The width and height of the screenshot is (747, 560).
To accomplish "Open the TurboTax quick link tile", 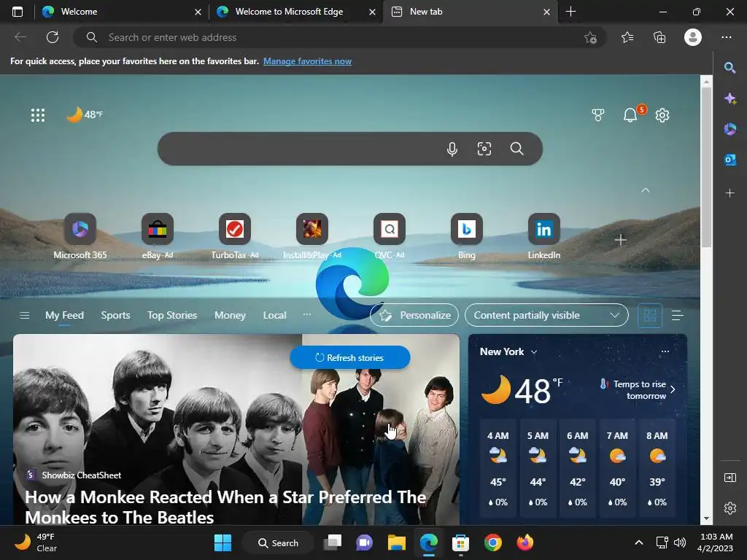I will pyautogui.click(x=234, y=237).
